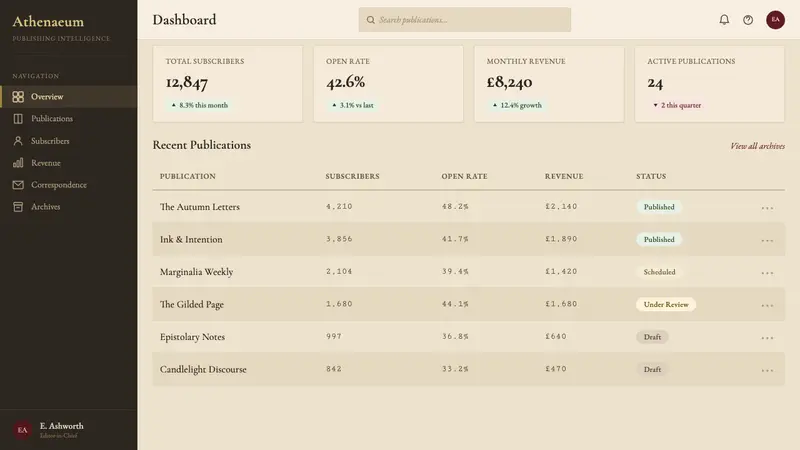Select The Autumn Letters publication name
This screenshot has width=800, height=450.
pyautogui.click(x=199, y=207)
